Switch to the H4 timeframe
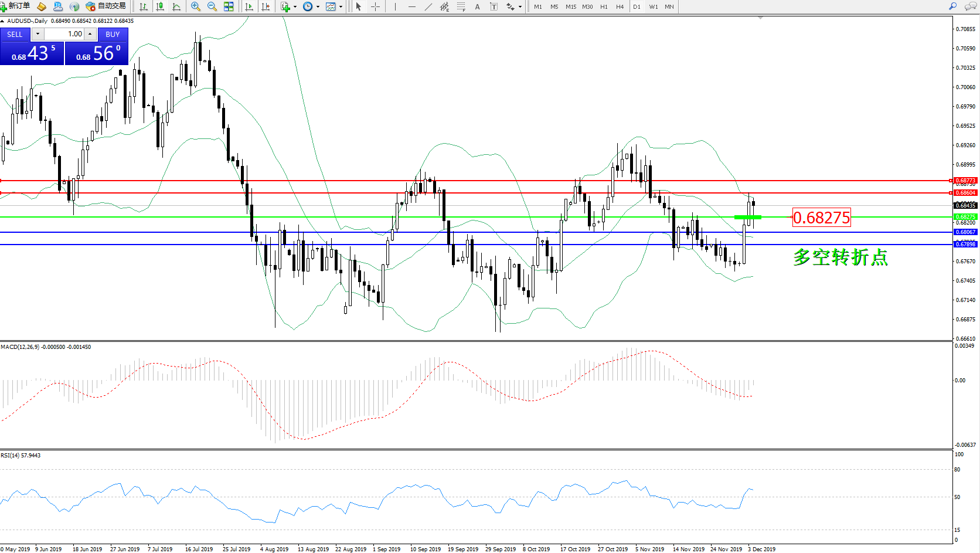 point(620,6)
